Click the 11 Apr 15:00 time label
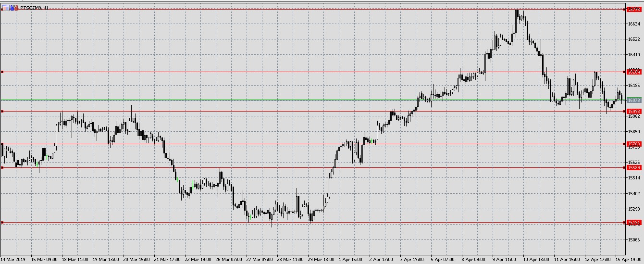Viewport: 644px width, 264px height. coord(568,260)
